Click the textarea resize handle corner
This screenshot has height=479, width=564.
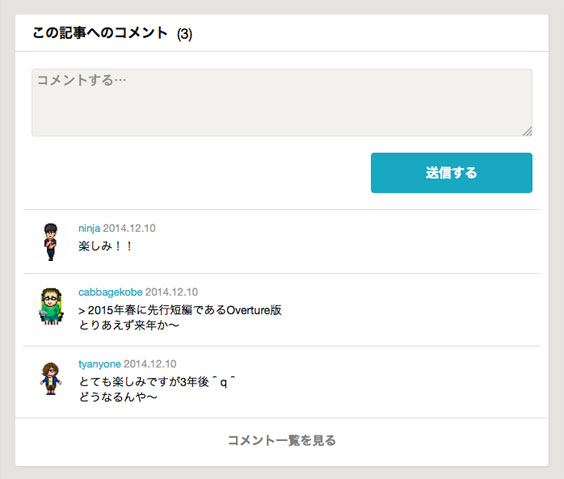[527, 132]
